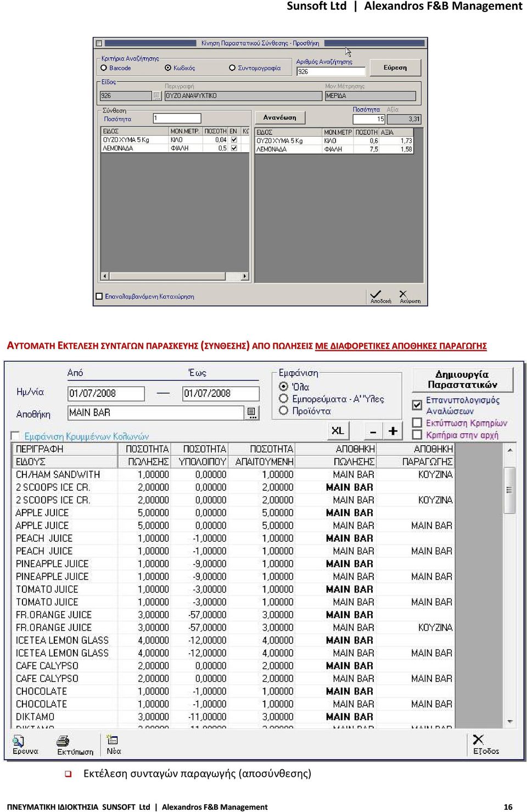The width and height of the screenshot is (527, 812).
Task: Select the Barcode search radio button
Action: coord(104,68)
